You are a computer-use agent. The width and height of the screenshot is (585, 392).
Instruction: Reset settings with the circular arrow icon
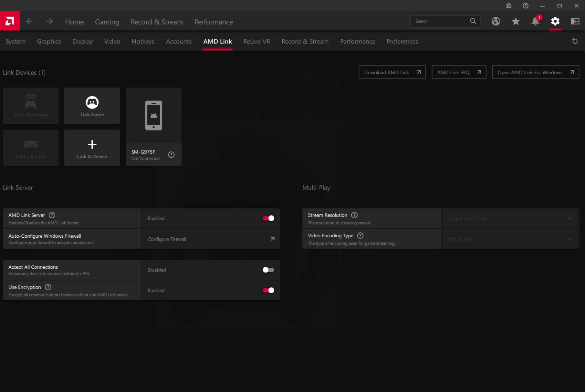[575, 41]
